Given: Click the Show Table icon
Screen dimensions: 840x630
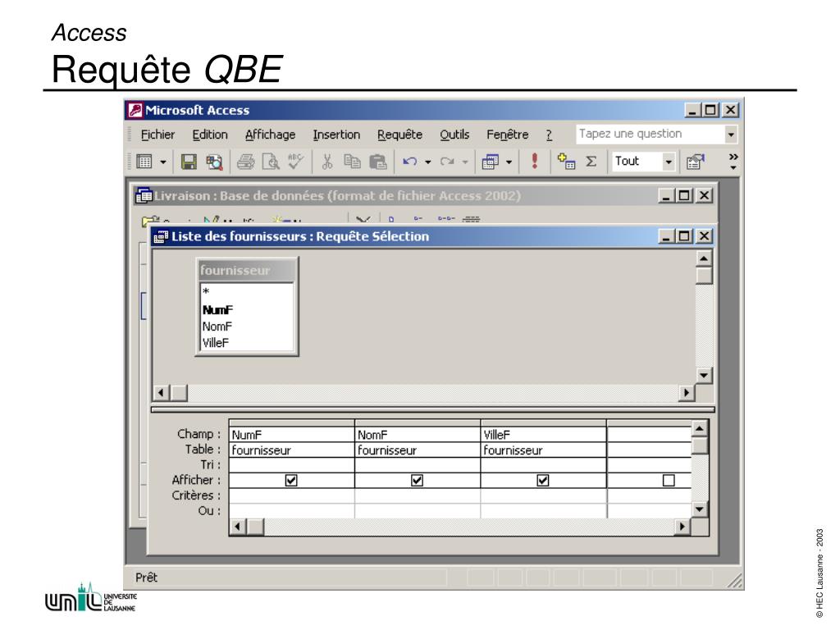Looking at the screenshot, I should coord(566,161).
